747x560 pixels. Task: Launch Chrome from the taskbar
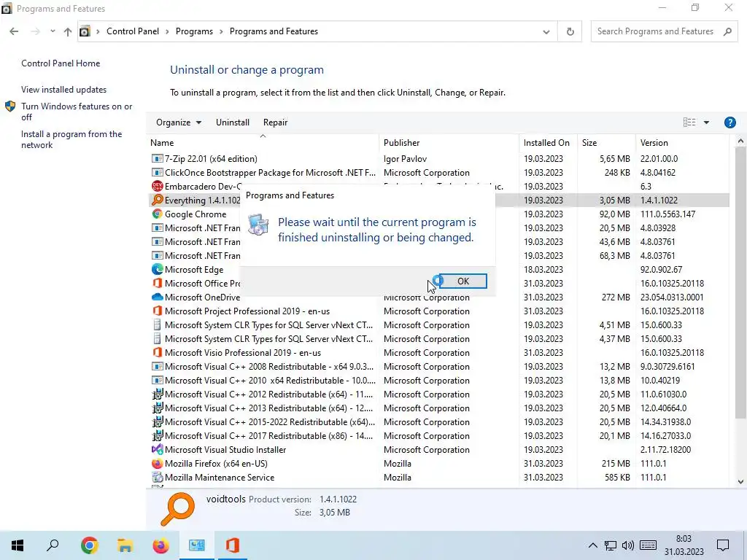(89, 545)
